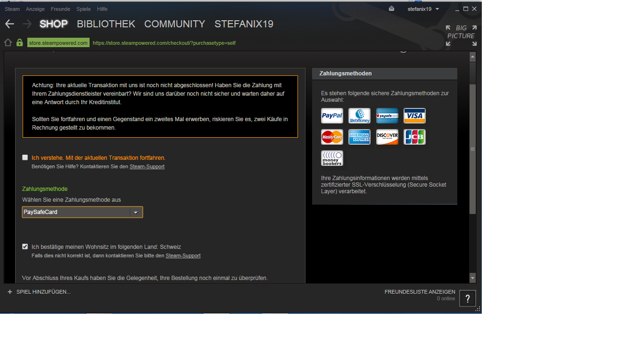This screenshot has height=362, width=644.
Task: Click the page scrollbar up arrow
Action: [x=473, y=57]
